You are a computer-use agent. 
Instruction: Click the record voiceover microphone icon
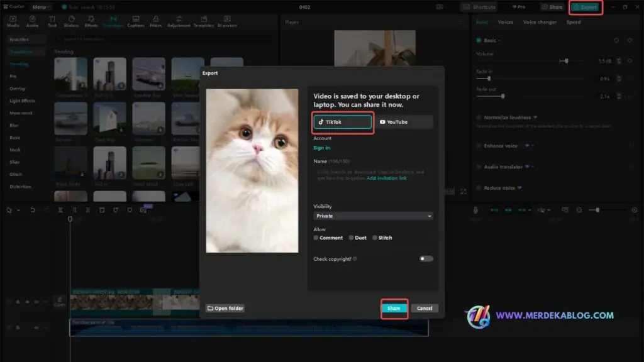click(475, 210)
